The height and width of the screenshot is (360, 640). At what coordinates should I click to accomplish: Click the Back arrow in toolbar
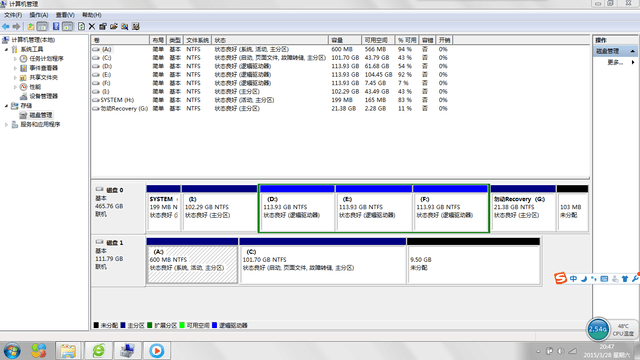(6, 27)
